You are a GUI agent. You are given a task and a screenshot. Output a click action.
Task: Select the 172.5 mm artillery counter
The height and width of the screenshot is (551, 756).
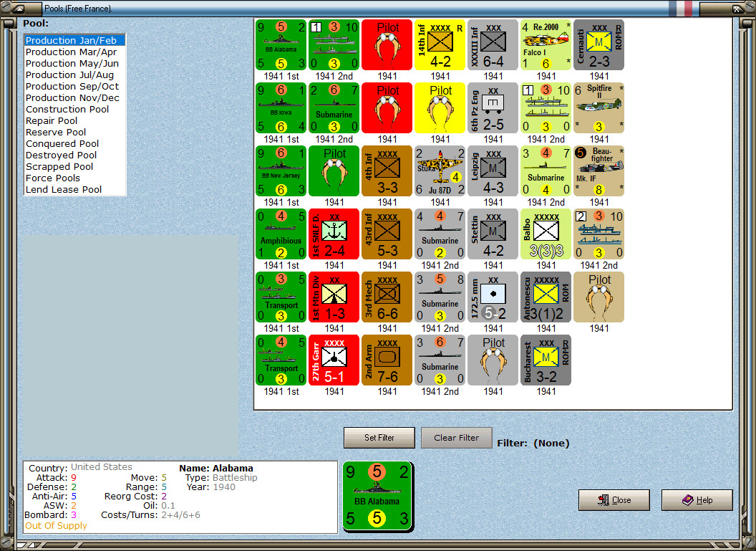tap(493, 297)
